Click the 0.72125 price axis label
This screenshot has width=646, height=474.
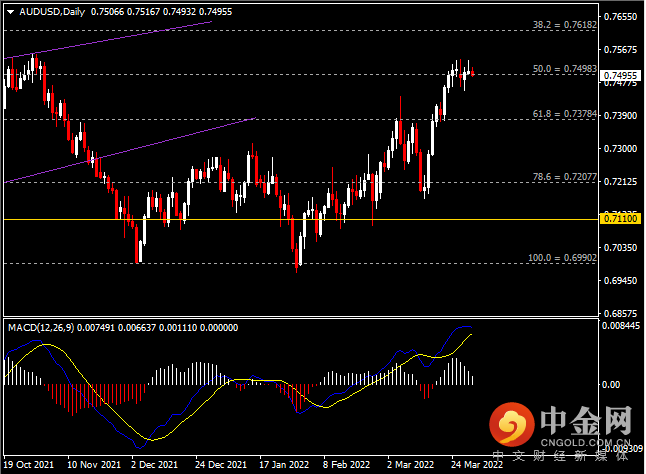pos(620,182)
